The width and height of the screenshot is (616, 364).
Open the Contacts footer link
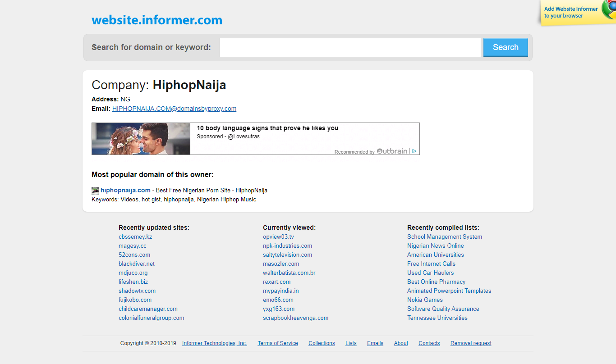click(x=429, y=343)
